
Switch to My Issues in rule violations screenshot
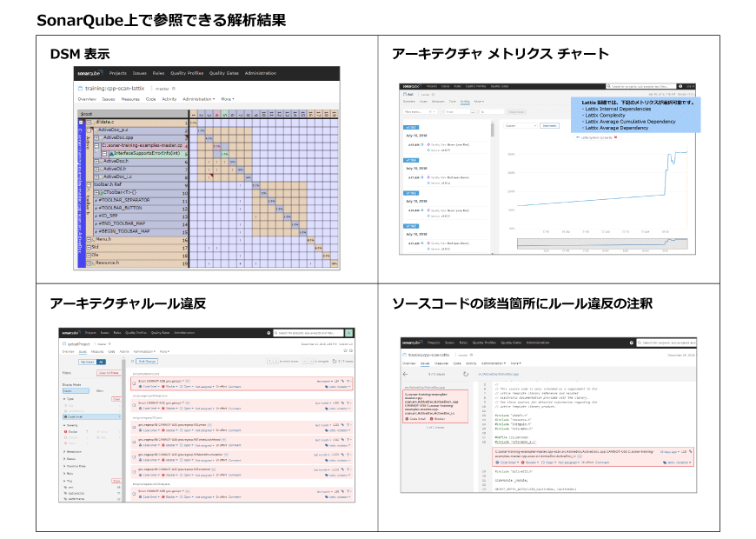[x=87, y=362]
